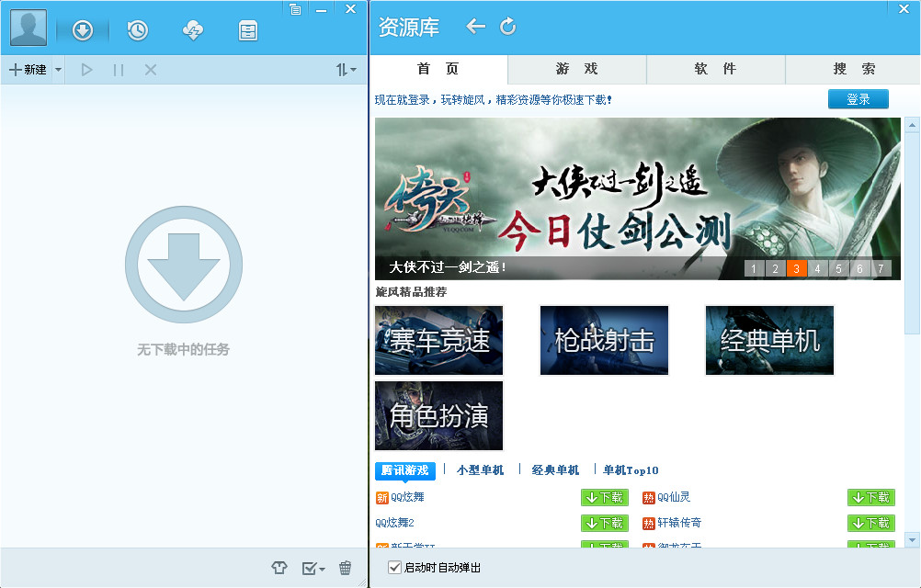This screenshot has height=588, width=921.
Task: Switch to the 软件 tab
Action: 715,69
